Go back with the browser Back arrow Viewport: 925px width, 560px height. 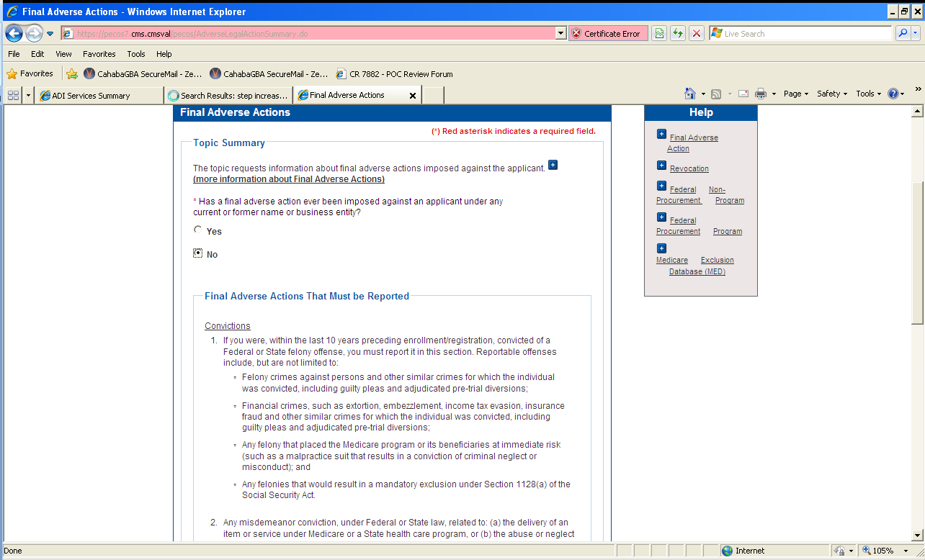click(14, 33)
